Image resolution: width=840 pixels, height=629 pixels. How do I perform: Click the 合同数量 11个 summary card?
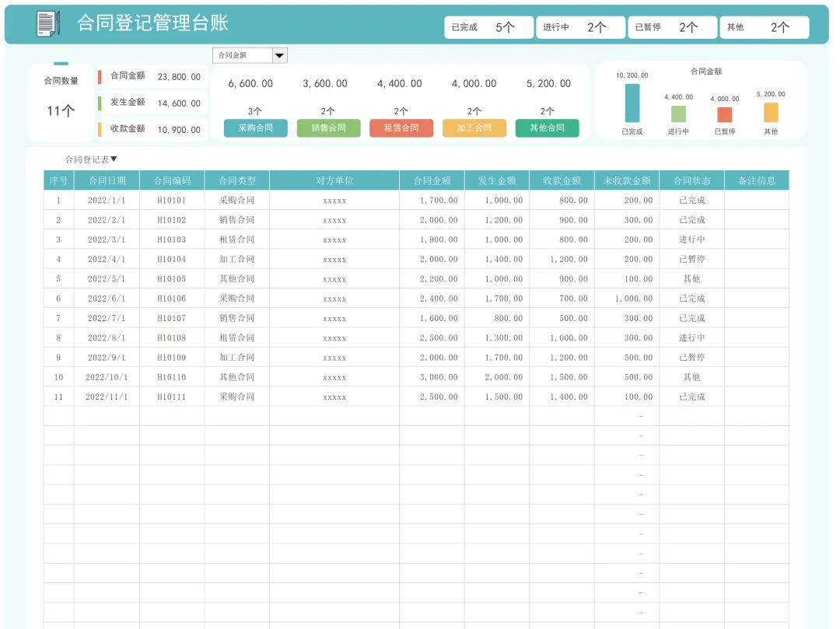click(61, 102)
